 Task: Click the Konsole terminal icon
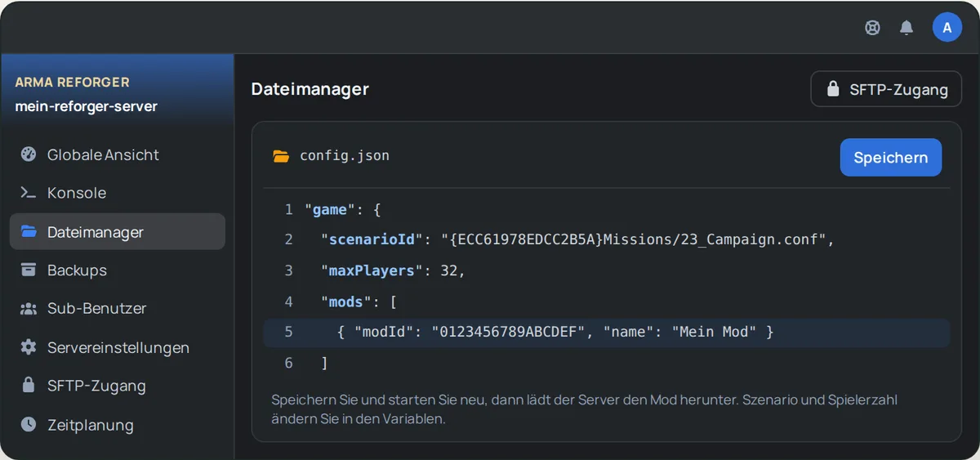click(x=29, y=193)
